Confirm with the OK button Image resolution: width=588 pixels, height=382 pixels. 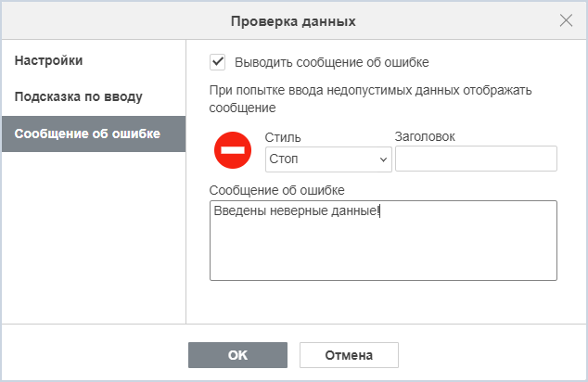tap(237, 355)
